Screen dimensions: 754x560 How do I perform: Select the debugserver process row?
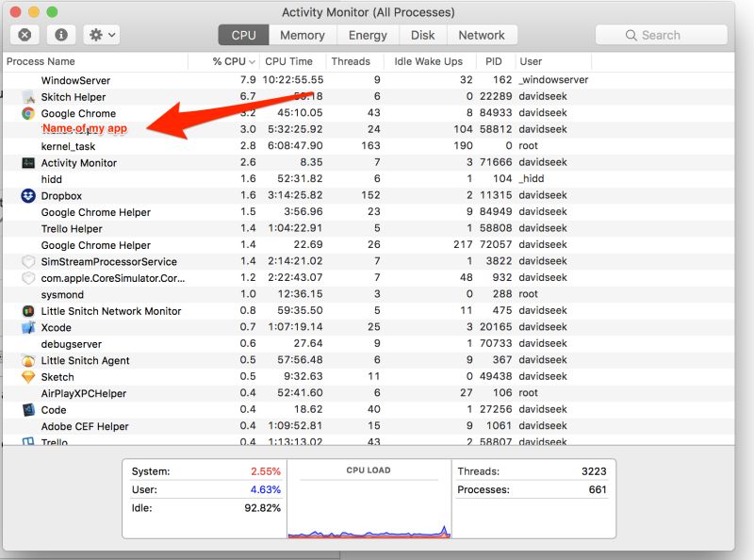369,344
